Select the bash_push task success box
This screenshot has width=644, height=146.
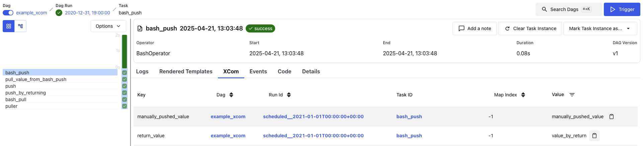[x=125, y=73]
